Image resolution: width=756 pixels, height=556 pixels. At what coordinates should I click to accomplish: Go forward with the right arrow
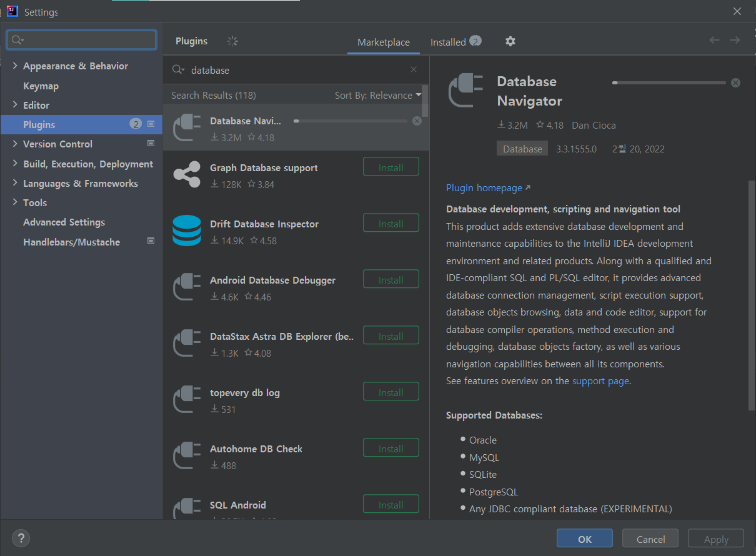coord(735,40)
